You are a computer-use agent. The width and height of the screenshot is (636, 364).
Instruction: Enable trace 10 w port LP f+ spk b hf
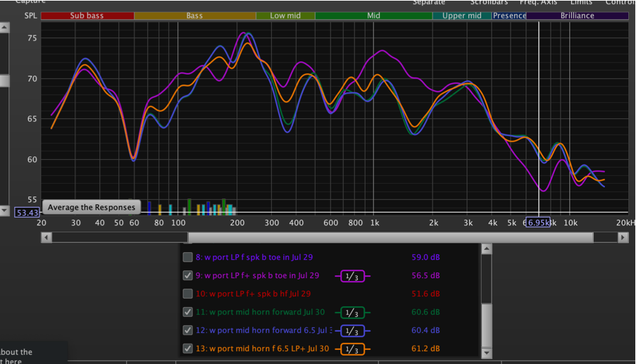187,294
